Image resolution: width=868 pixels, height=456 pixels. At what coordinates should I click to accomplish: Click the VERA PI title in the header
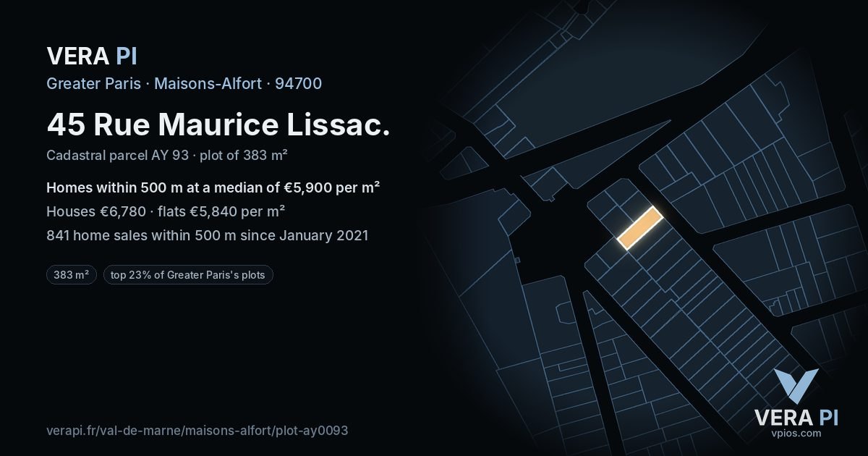pos(92,56)
